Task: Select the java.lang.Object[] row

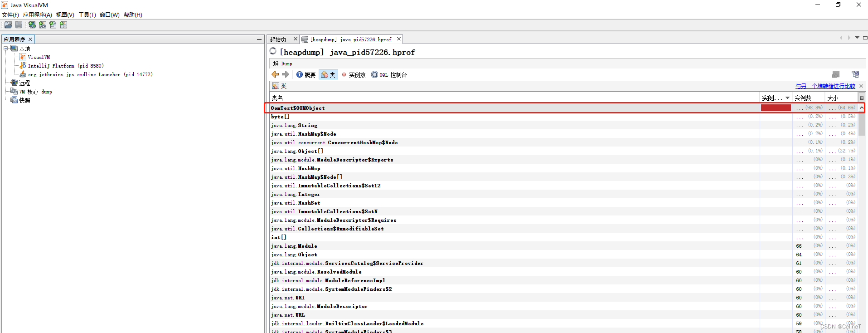Action: point(564,151)
